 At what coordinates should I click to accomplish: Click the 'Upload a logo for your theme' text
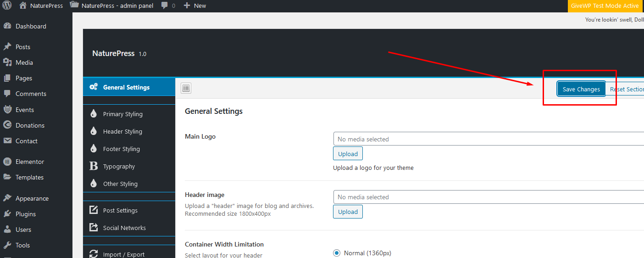point(373,168)
